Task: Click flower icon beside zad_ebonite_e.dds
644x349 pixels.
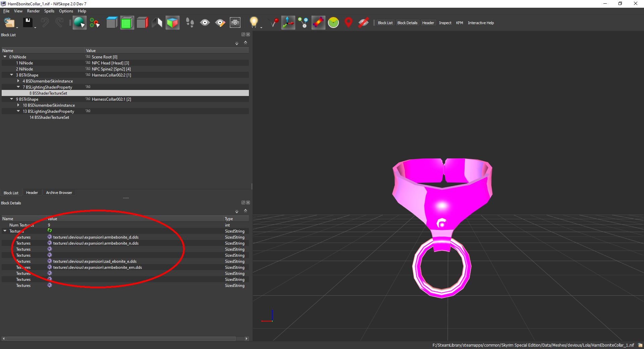Action: (50, 261)
